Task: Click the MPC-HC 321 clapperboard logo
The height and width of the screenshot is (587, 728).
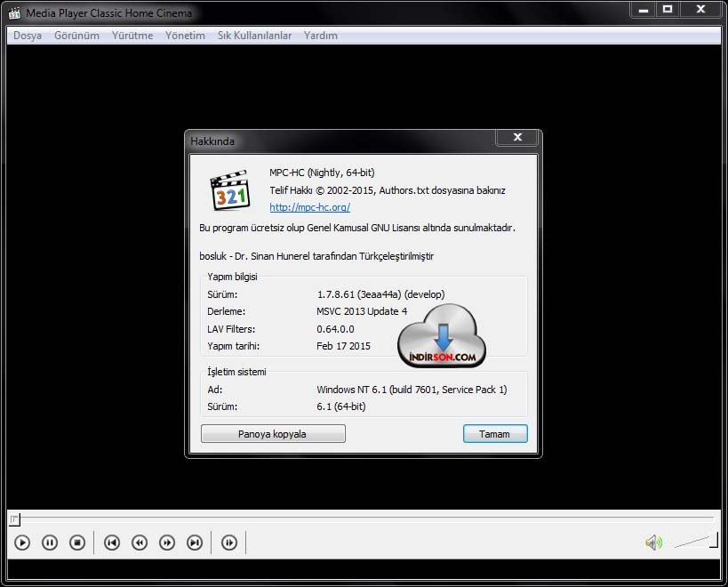Action: pos(230,190)
